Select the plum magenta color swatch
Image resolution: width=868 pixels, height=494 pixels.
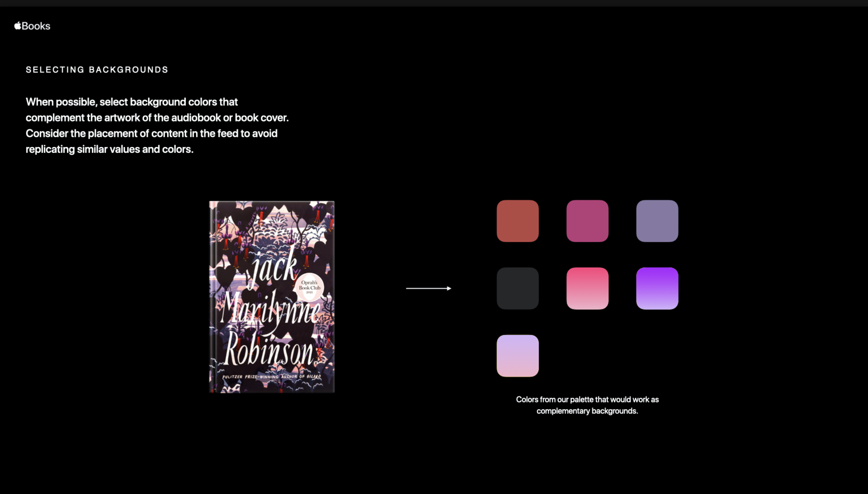pos(587,221)
